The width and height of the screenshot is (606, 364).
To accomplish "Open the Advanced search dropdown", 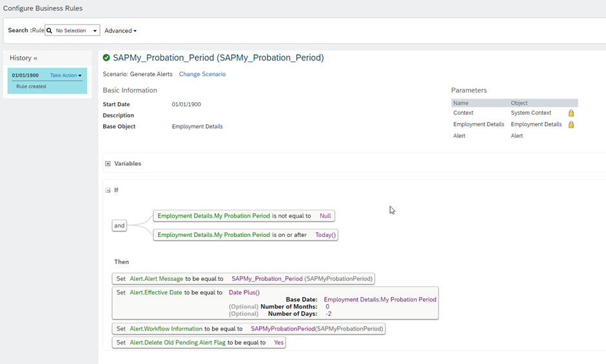I will [121, 30].
